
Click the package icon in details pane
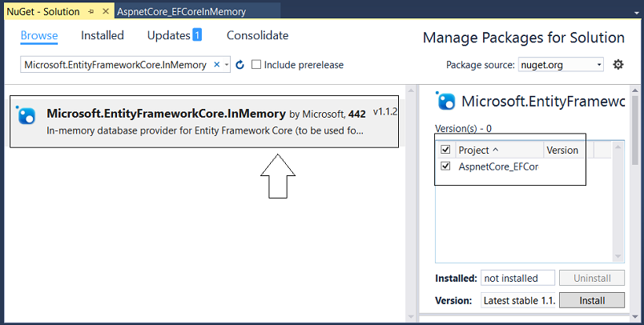pos(445,101)
